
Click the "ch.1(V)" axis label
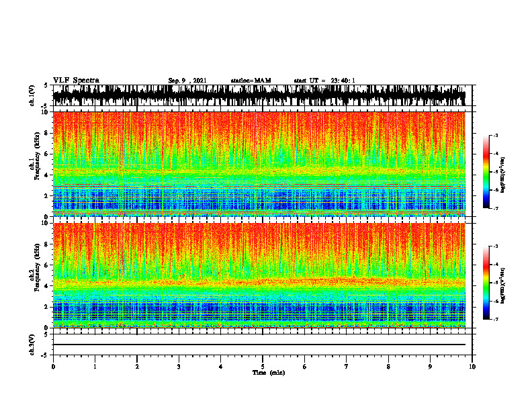[32, 95]
